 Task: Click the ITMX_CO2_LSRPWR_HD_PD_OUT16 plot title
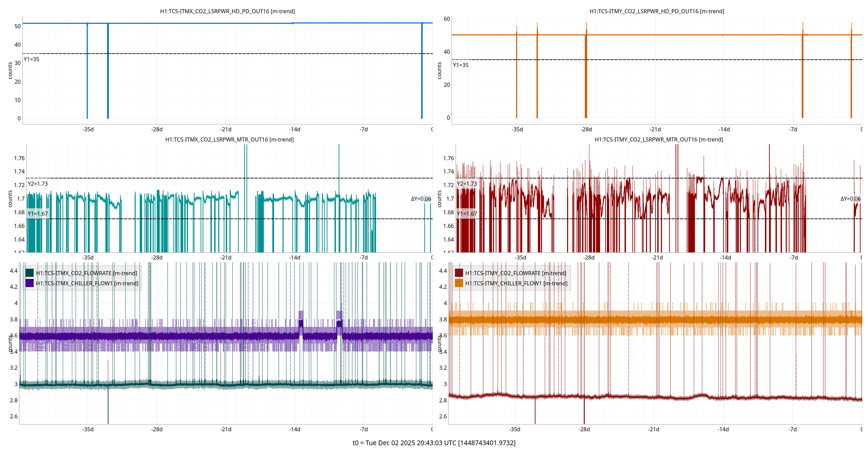pyautogui.click(x=227, y=11)
